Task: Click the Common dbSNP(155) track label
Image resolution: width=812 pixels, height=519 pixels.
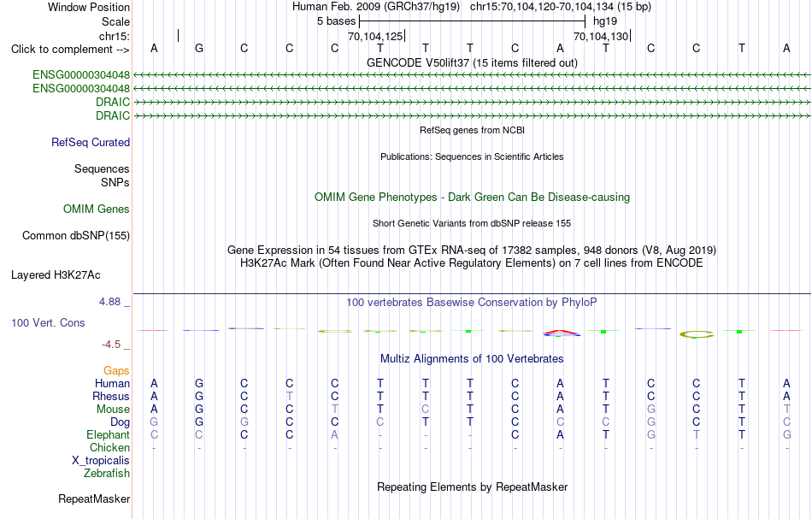Action: pyautogui.click(x=75, y=236)
